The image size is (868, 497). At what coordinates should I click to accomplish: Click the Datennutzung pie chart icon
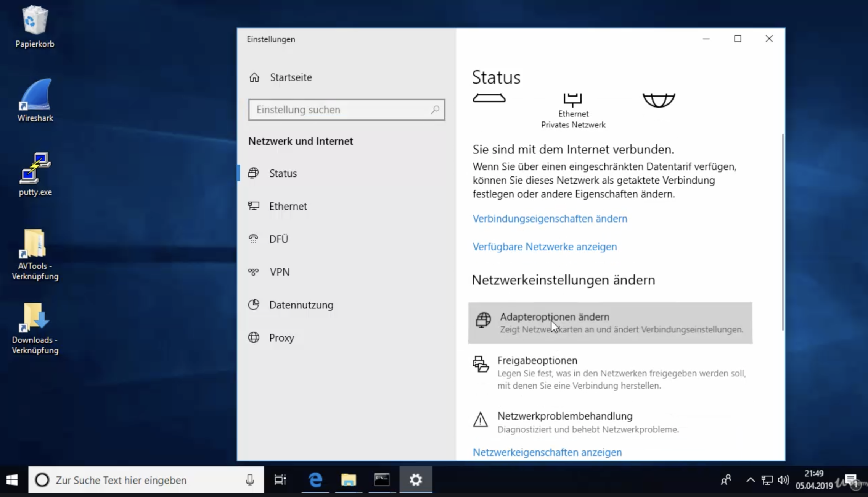(254, 305)
